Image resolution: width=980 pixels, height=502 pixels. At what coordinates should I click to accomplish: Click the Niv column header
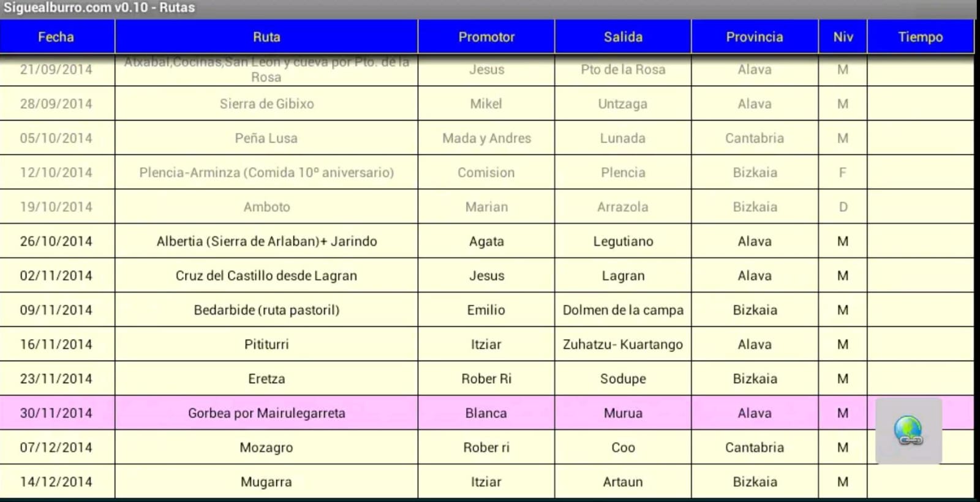coord(843,37)
